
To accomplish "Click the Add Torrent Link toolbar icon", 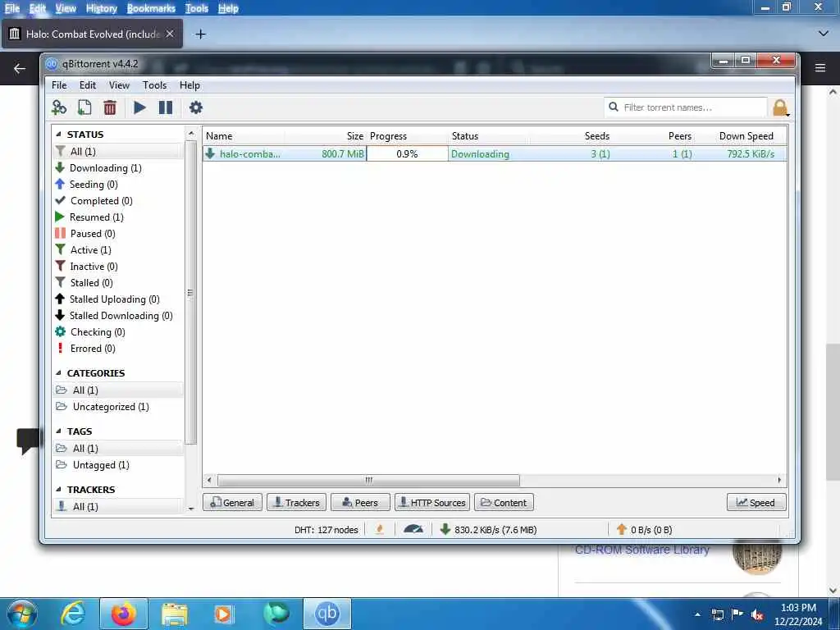I will (x=59, y=107).
